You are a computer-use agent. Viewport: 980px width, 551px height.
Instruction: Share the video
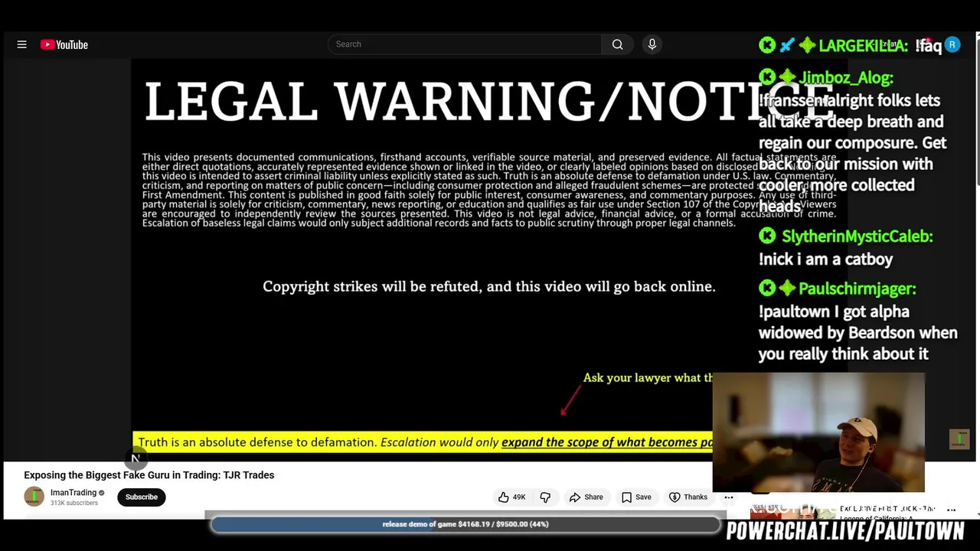[586, 497]
